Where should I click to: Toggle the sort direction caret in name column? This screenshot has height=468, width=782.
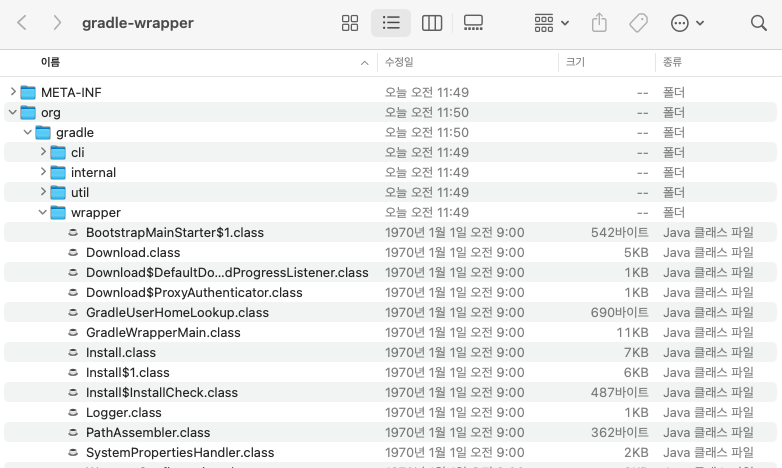[x=365, y=63]
